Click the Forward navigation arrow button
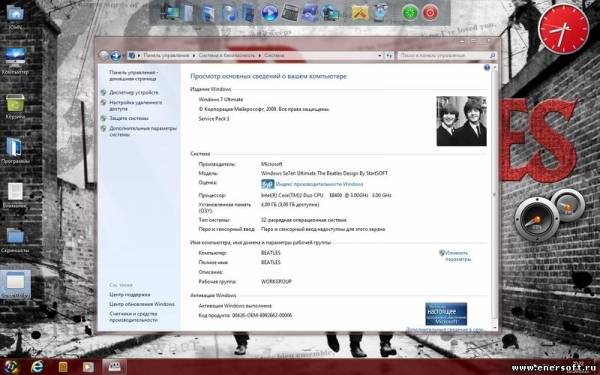The height and width of the screenshot is (375, 600). click(x=116, y=56)
